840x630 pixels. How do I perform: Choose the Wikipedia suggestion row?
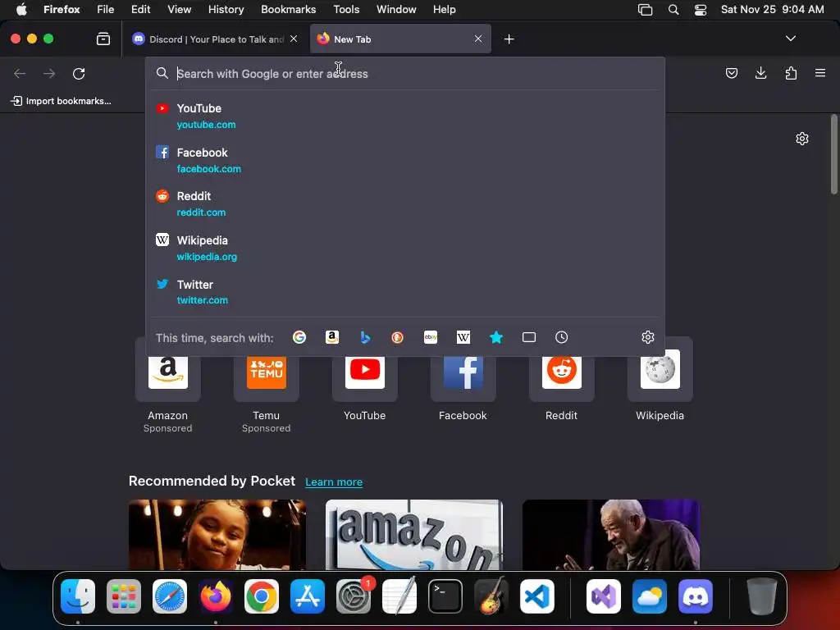tap(405, 248)
